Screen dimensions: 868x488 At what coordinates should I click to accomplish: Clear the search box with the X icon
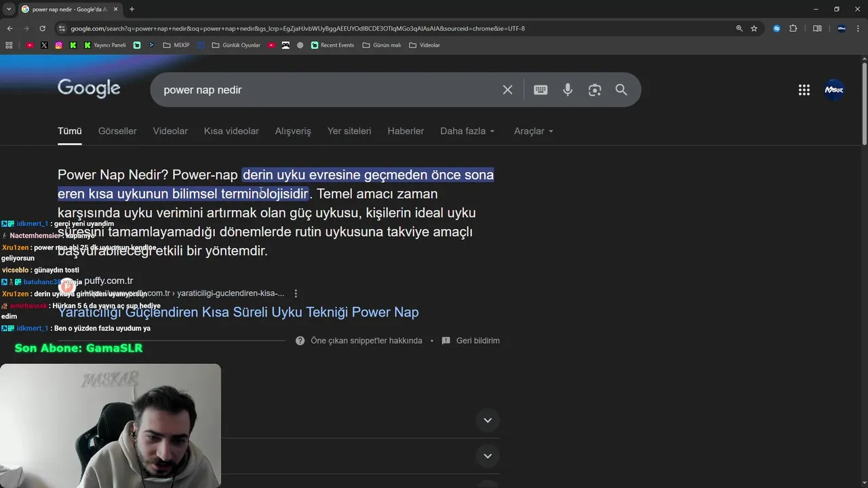pyautogui.click(x=507, y=89)
